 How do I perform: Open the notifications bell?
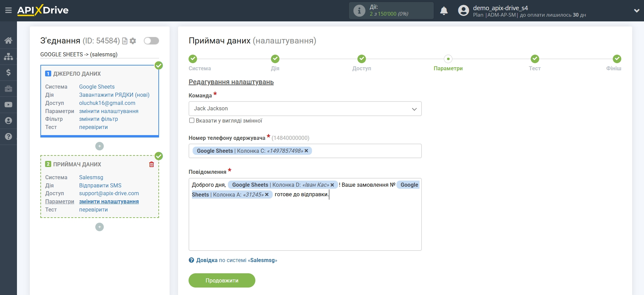click(444, 11)
